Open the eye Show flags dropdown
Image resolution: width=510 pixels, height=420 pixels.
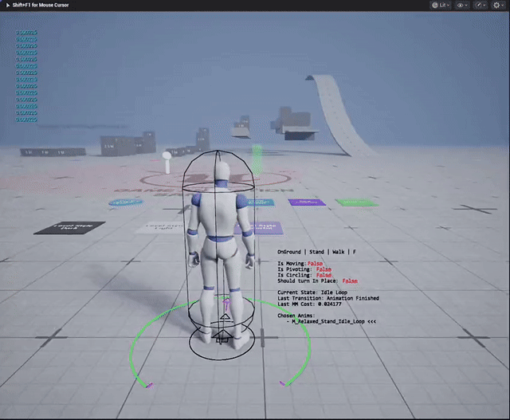(462, 5)
